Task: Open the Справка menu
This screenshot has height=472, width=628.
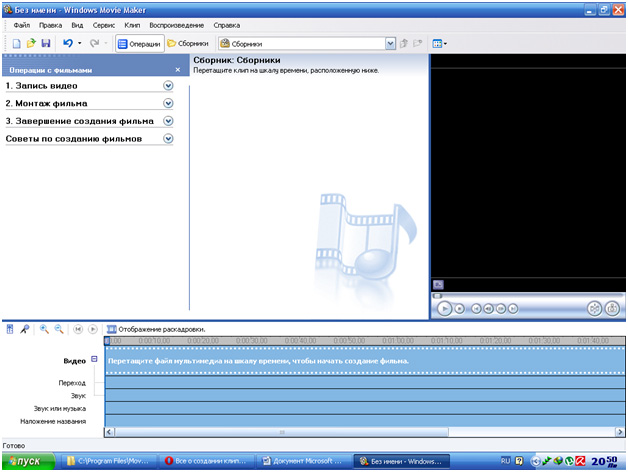Action: (x=227, y=25)
